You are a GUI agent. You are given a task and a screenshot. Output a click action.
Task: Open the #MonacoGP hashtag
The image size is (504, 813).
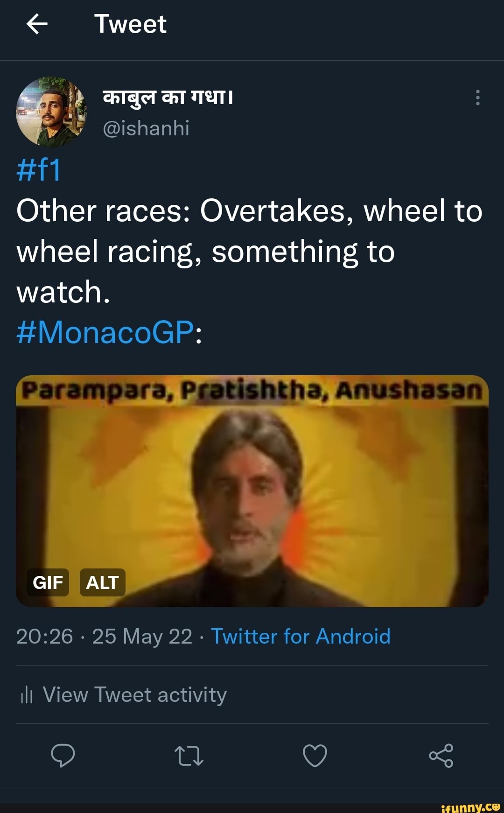(x=105, y=332)
